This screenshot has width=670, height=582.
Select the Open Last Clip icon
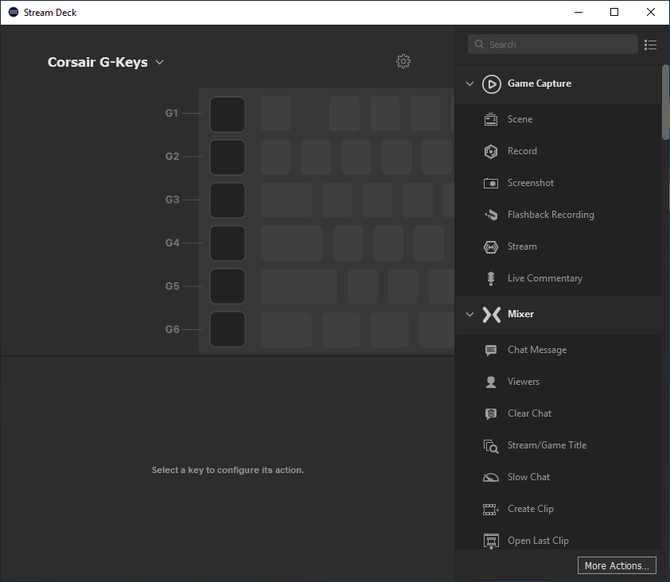tap(491, 541)
